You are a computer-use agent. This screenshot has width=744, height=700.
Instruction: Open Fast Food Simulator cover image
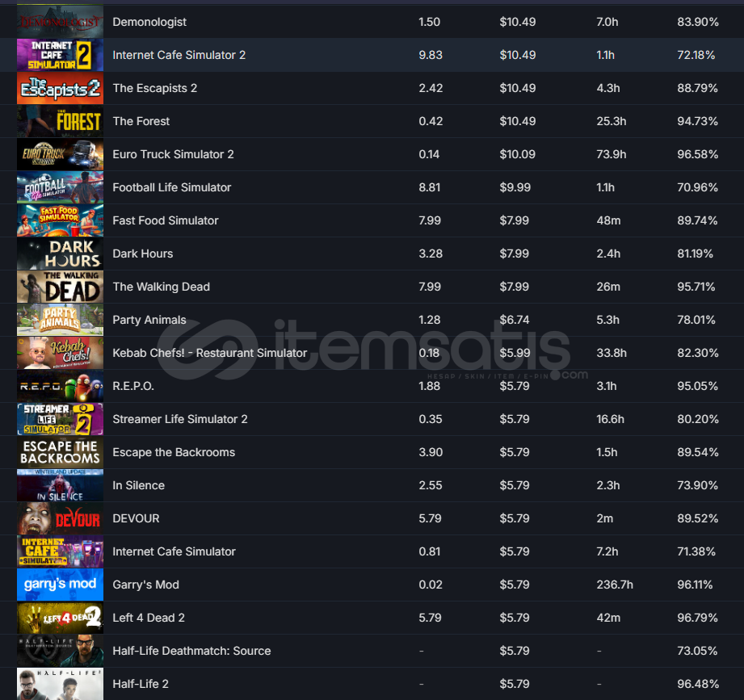pos(60,220)
